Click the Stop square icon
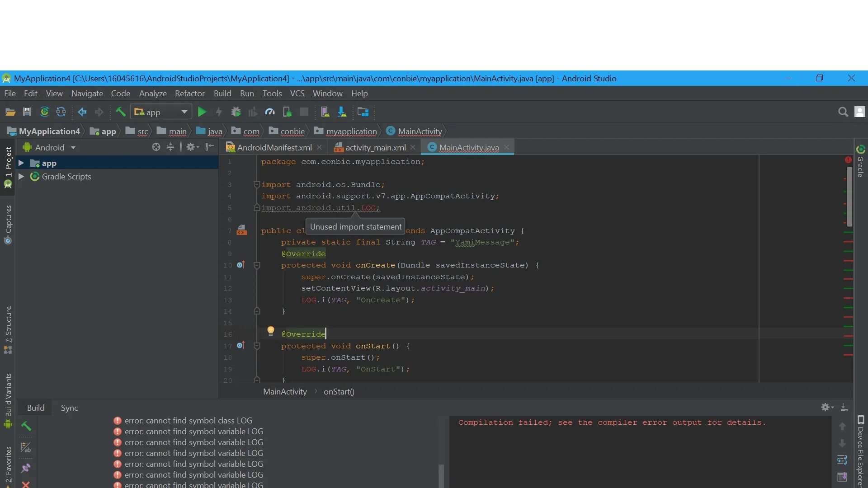The height and width of the screenshot is (488, 868). 304,112
